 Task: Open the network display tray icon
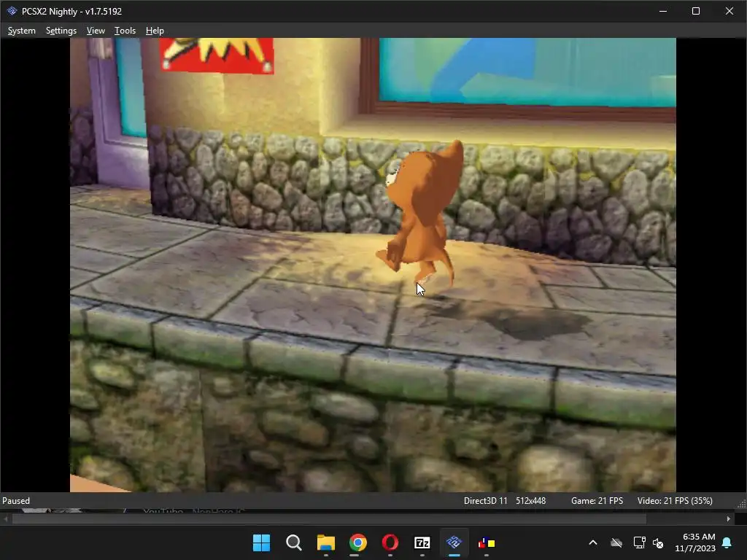pyautogui.click(x=639, y=542)
